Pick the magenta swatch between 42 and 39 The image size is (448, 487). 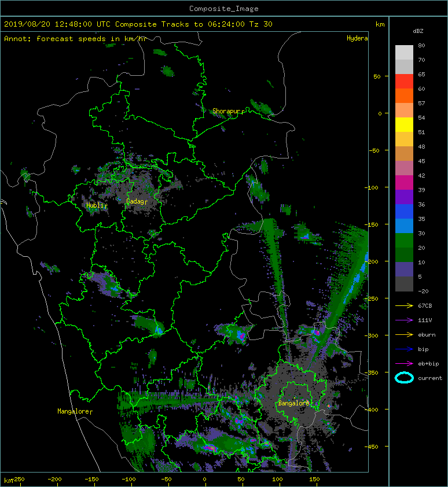click(x=404, y=182)
